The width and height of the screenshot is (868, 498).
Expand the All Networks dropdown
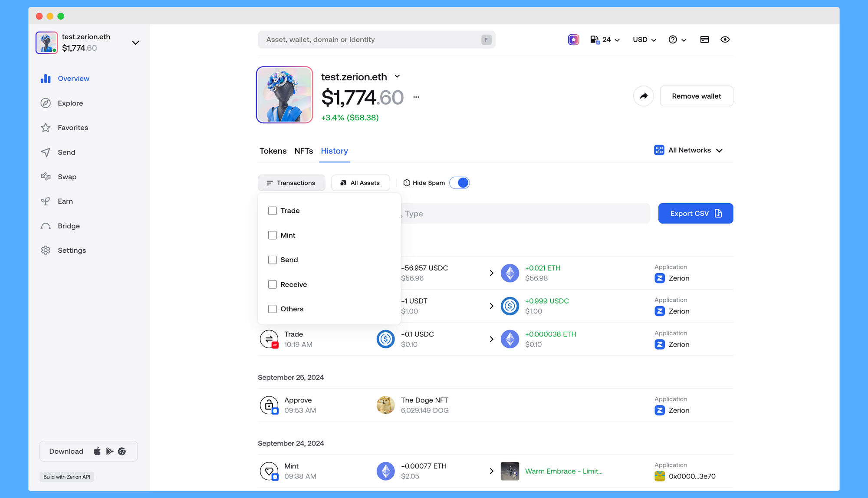pos(689,150)
